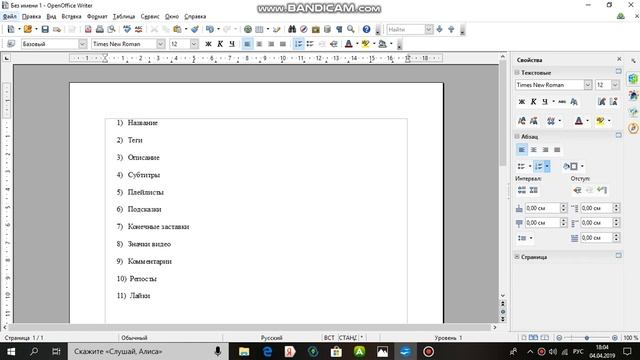Viewport: 640px width, 360px height.
Task: Open the Правка menu
Action: coord(31,16)
